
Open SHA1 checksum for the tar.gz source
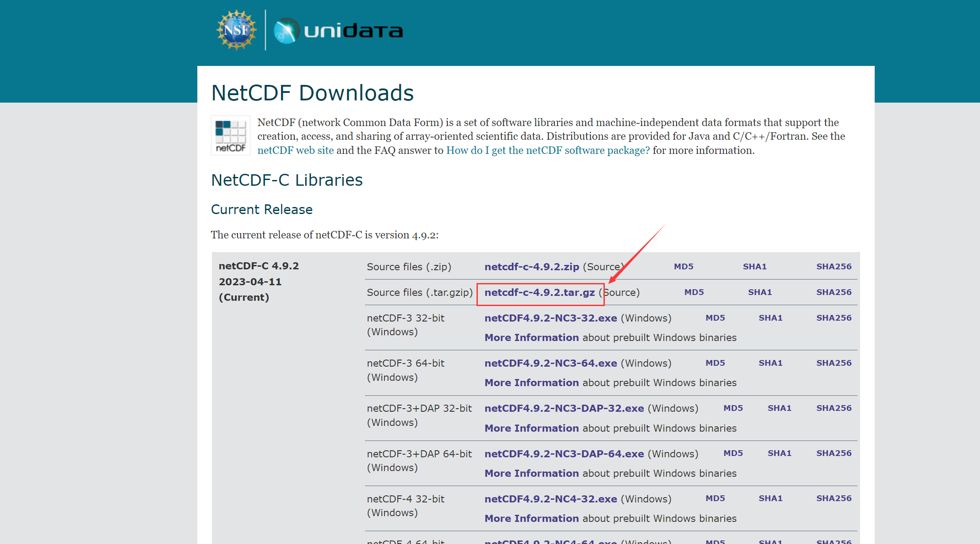pos(759,292)
